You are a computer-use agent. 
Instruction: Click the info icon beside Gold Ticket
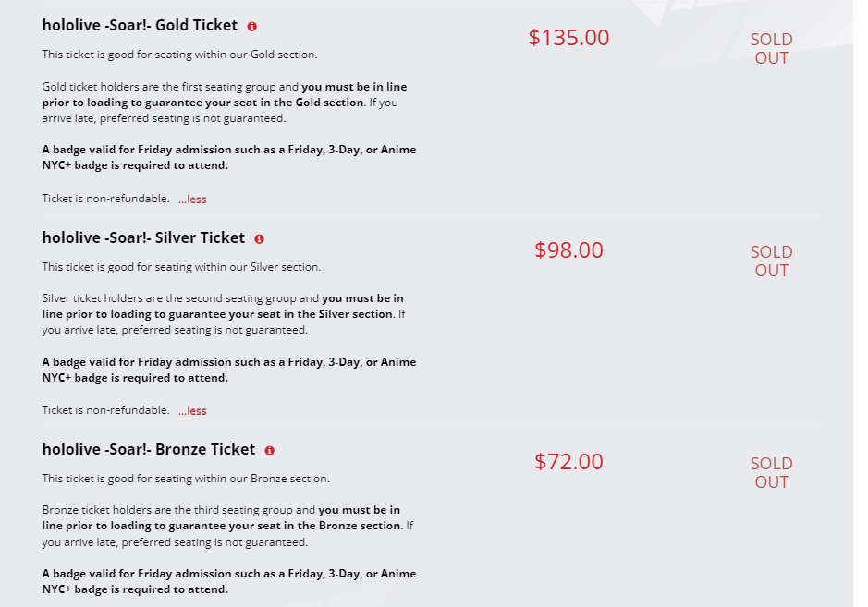[252, 27]
